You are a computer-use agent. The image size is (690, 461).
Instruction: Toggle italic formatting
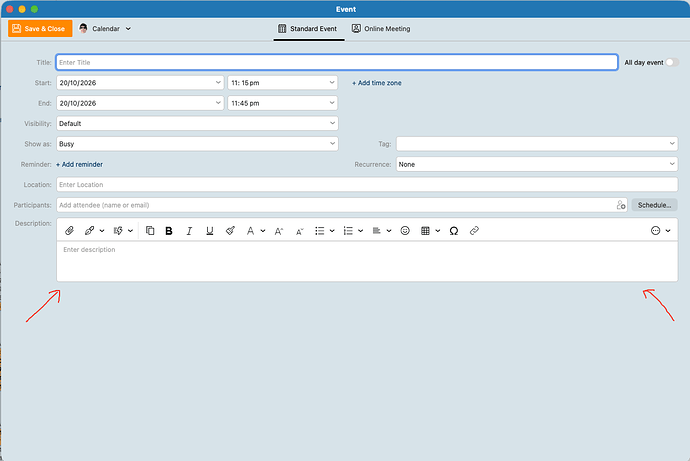coord(189,230)
